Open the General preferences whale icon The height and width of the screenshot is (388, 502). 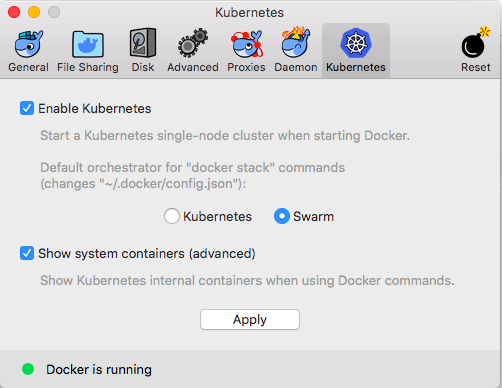[x=29, y=44]
